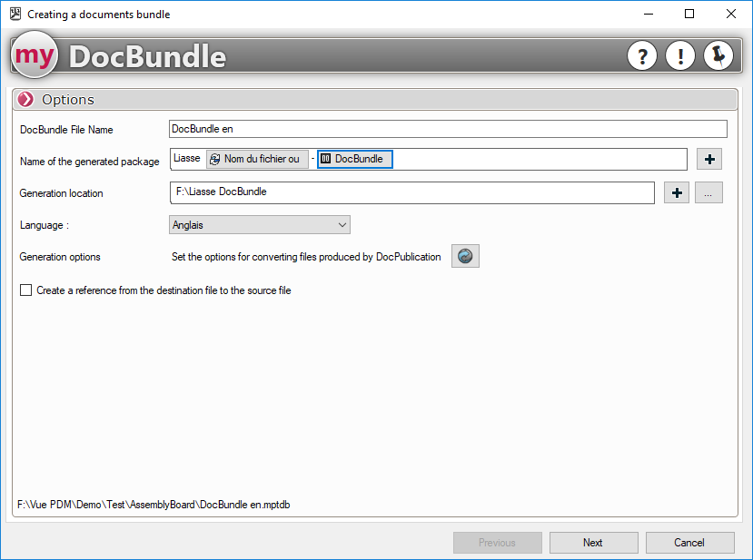Screen dimensions: 753x560
Task: Click the Generation location path field
Action: coord(411,192)
